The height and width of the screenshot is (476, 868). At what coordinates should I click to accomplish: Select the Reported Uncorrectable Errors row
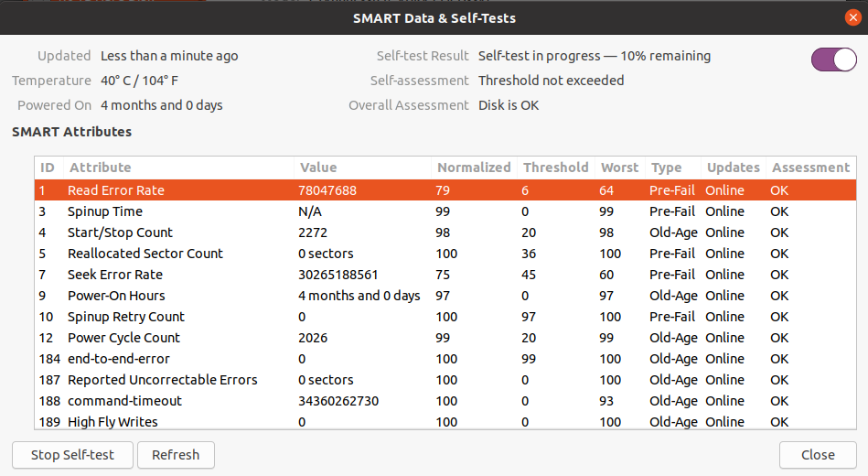(445, 380)
